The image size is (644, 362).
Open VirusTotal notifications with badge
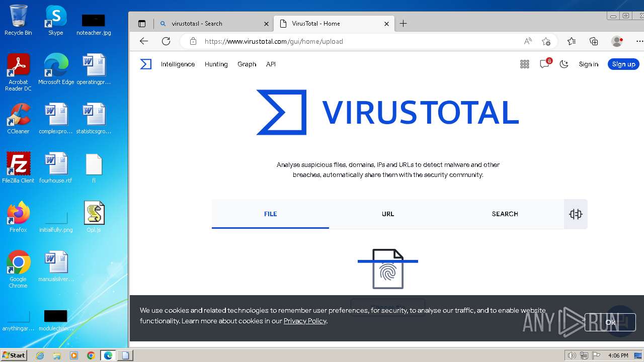545,63
